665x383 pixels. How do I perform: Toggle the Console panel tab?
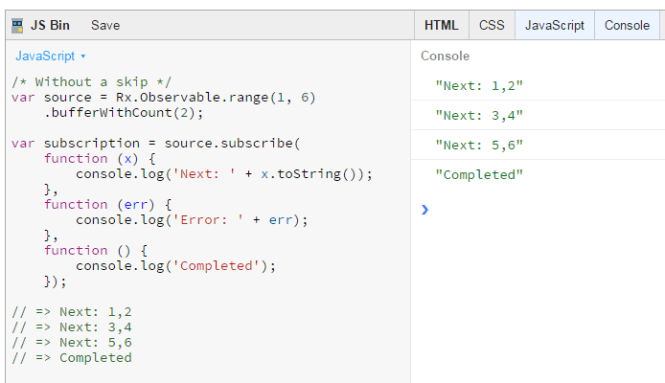pos(627,25)
